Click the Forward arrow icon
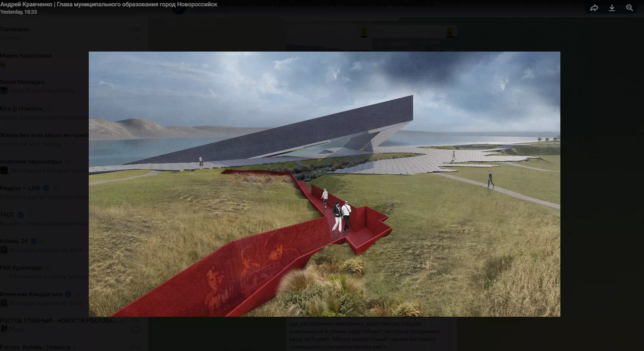The width and height of the screenshot is (644, 351). pos(594,8)
